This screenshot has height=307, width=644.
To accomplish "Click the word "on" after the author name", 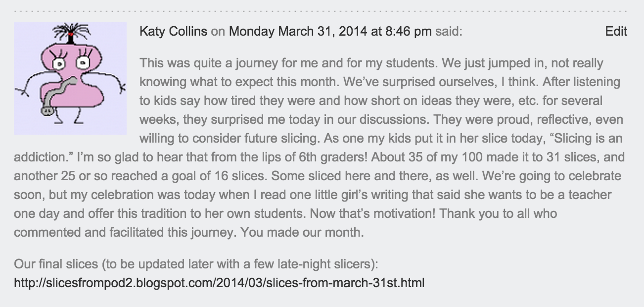I will coord(218,32).
